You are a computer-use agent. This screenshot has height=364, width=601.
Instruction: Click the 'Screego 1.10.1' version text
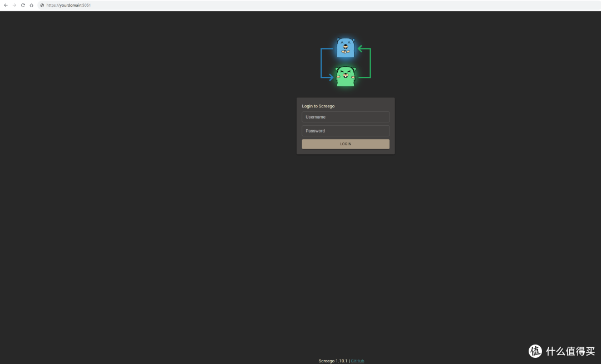333,361
